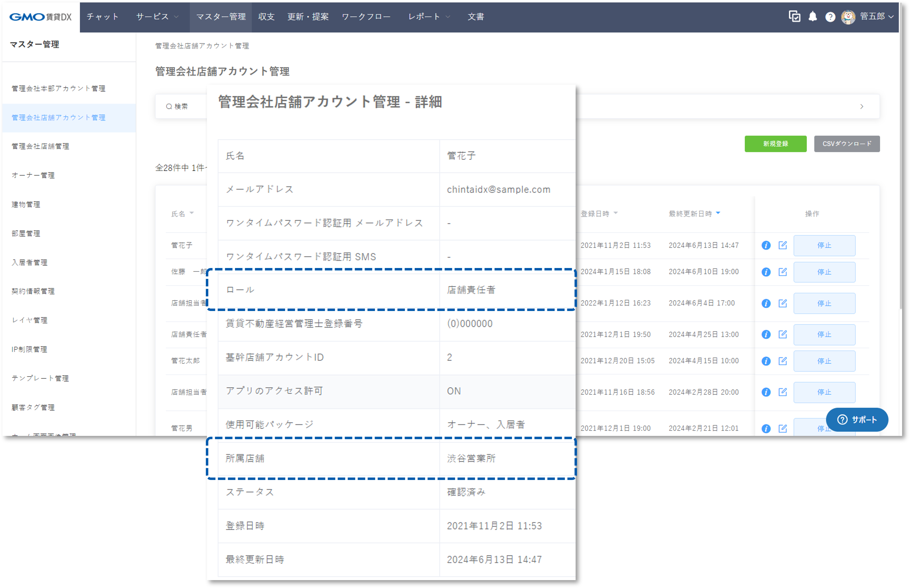Image resolution: width=910 pixels, height=588 pixels.
Task: Open the サポート floating help widget
Action: coord(857,420)
